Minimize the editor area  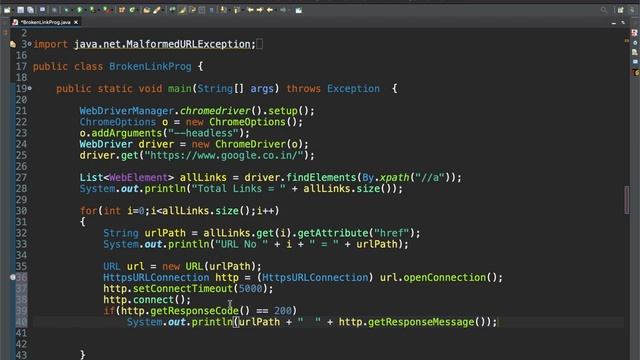613,23
